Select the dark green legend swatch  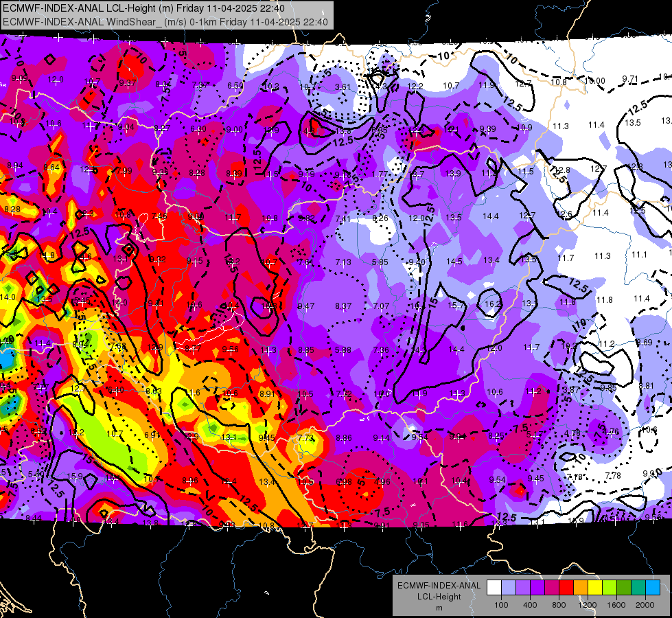(623, 588)
